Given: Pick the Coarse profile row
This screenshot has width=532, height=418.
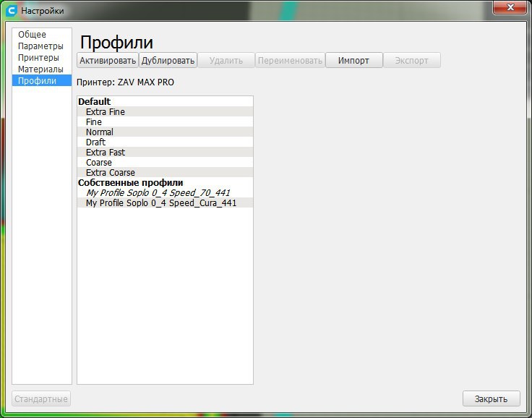Looking at the screenshot, I should coord(165,162).
